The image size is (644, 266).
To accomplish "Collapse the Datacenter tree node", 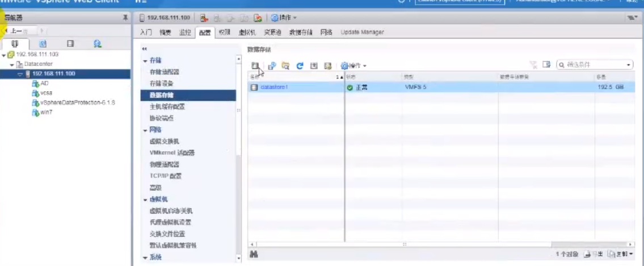I will click(12, 65).
